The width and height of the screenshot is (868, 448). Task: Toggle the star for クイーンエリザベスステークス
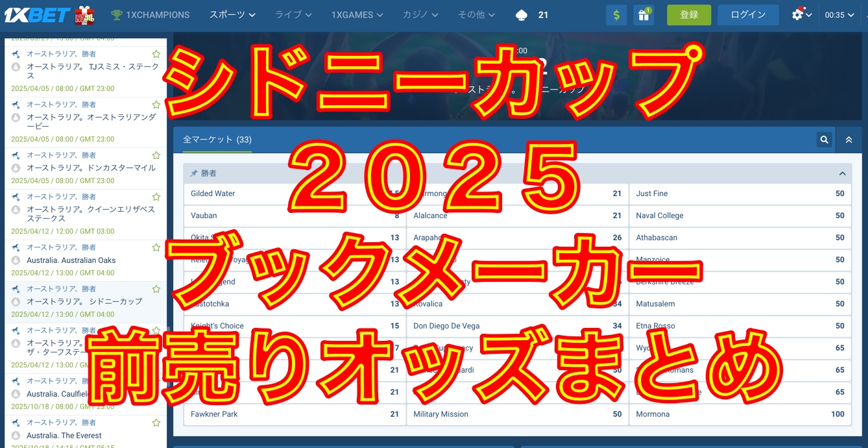[156, 197]
